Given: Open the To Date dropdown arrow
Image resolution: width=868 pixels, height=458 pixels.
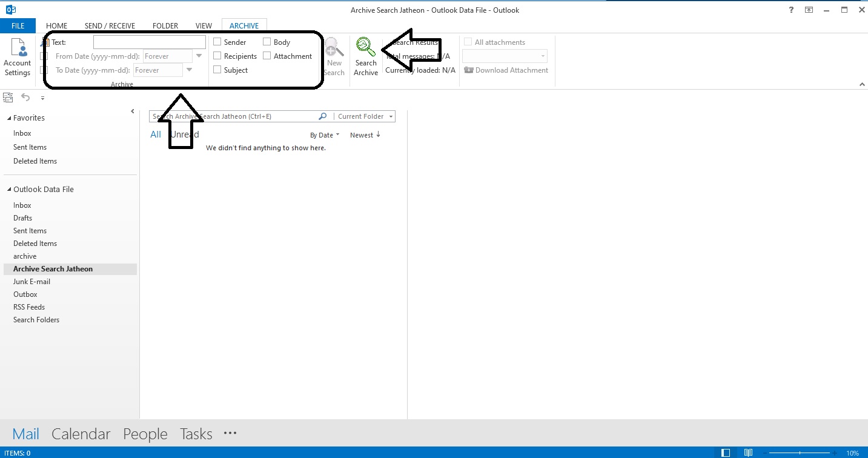Looking at the screenshot, I should 190,70.
